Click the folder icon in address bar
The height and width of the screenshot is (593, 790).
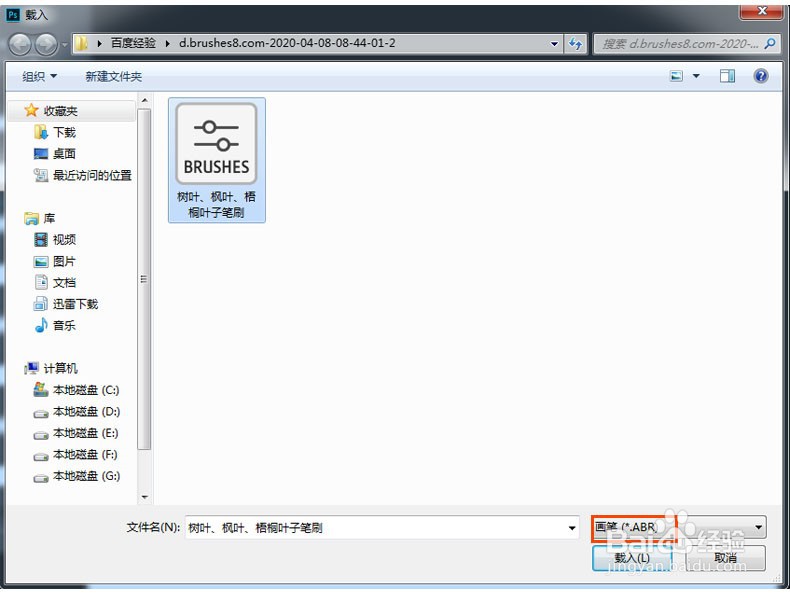[x=81, y=44]
